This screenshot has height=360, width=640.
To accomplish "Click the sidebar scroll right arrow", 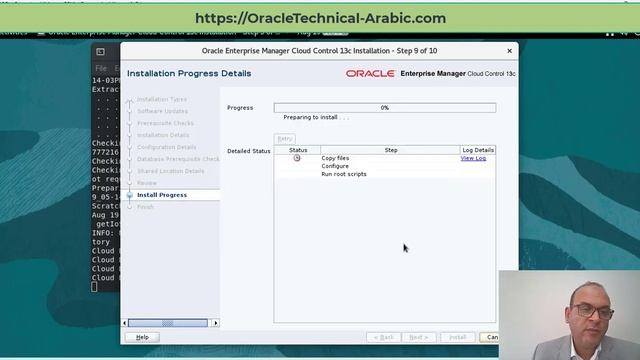I will pos(216,323).
